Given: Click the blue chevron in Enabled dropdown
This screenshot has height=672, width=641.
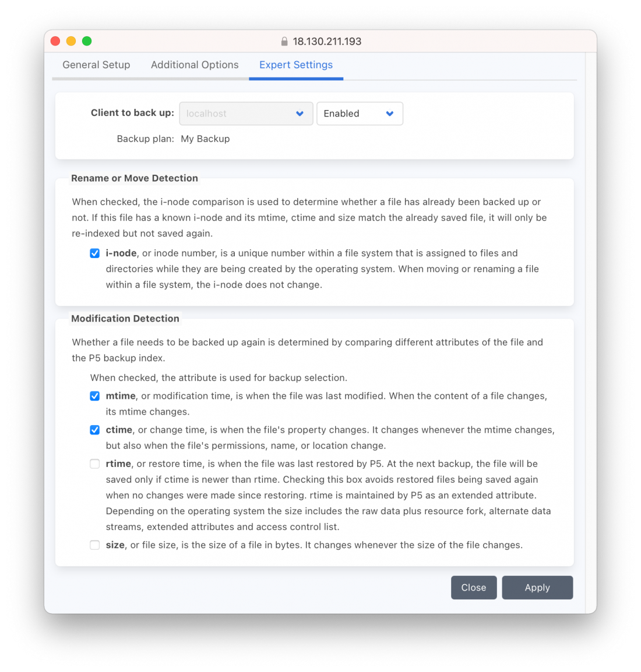Looking at the screenshot, I should (390, 114).
